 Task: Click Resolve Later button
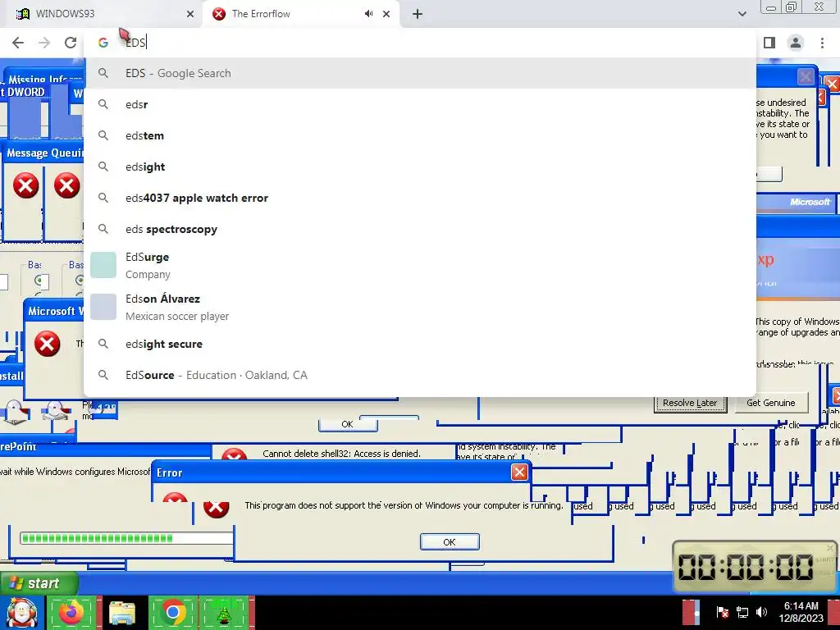pyautogui.click(x=689, y=403)
